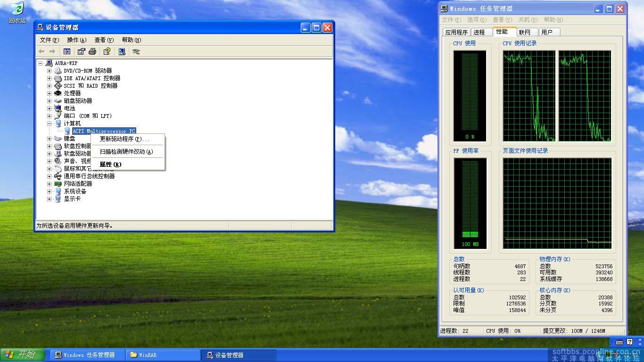Click the WinRAR taskbar button
The image size is (644, 362).
point(163,355)
